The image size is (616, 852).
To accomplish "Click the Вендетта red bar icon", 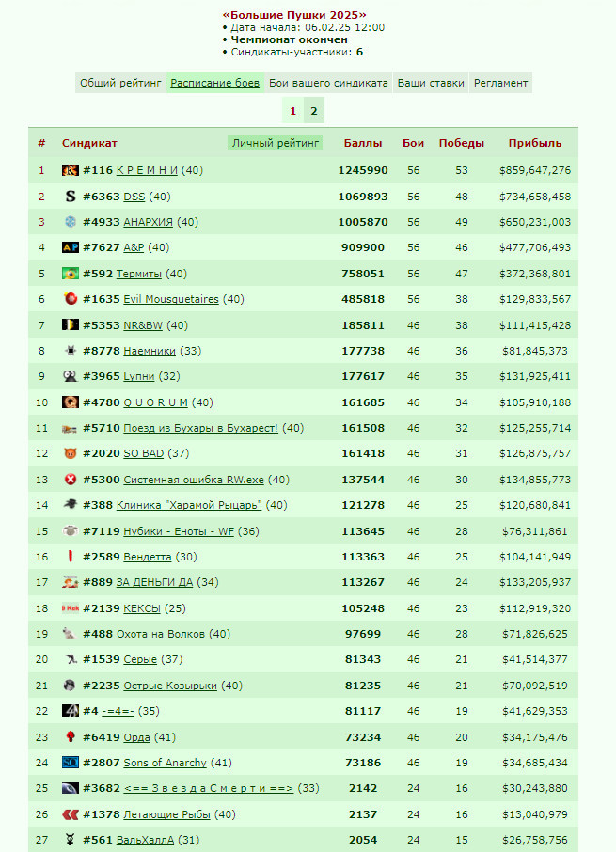I will [71, 557].
